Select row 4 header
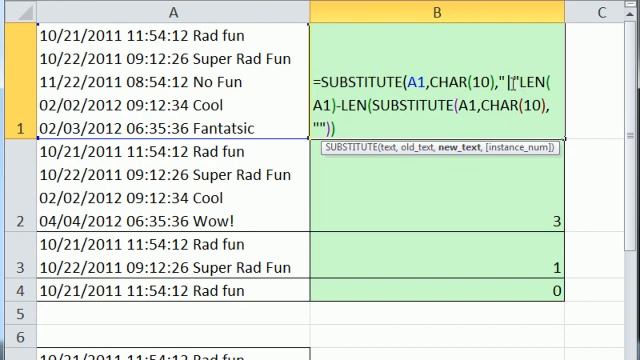The image size is (640, 360). tap(20, 290)
